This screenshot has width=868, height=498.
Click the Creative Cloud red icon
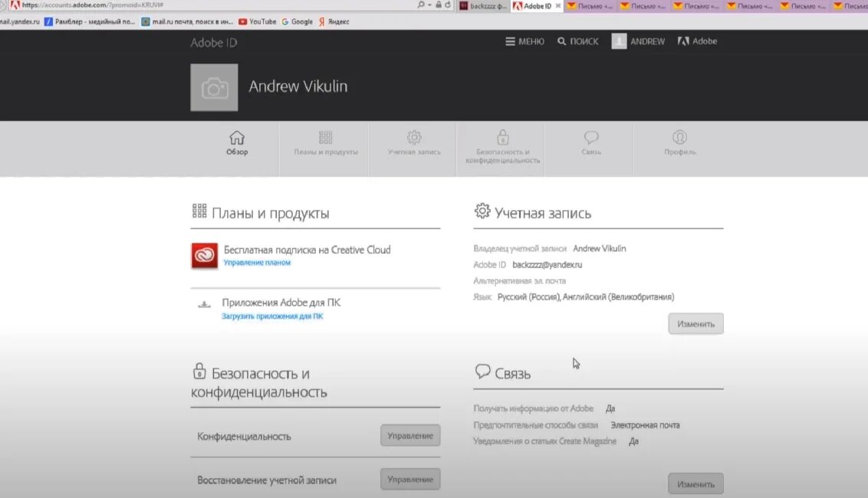tap(204, 256)
